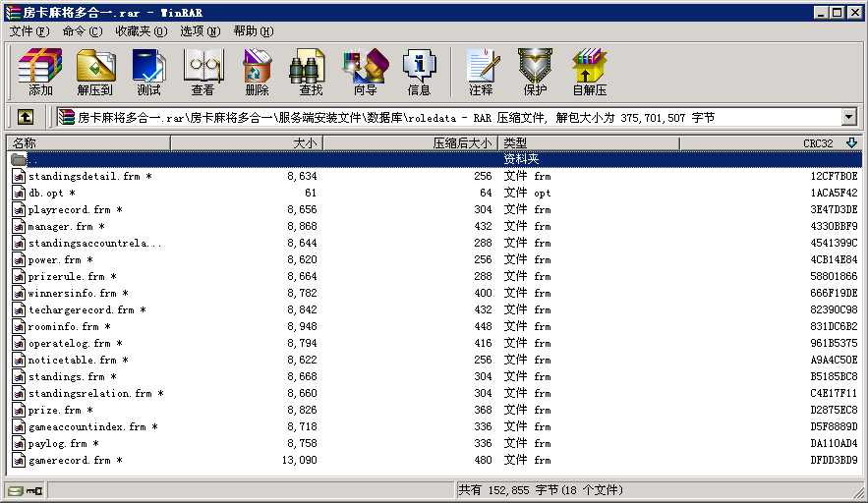Click file icon of roominfo.frm

click(19, 326)
